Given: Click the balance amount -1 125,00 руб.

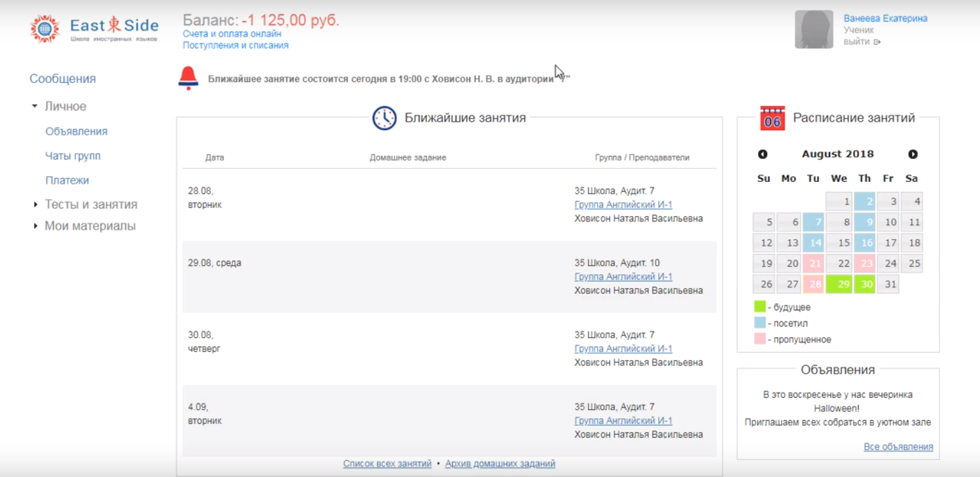Looking at the screenshot, I should click(290, 20).
